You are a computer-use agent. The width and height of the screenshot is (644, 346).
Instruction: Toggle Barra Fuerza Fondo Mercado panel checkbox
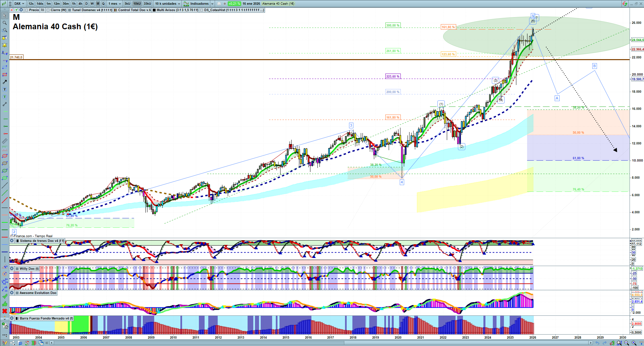pos(17,318)
